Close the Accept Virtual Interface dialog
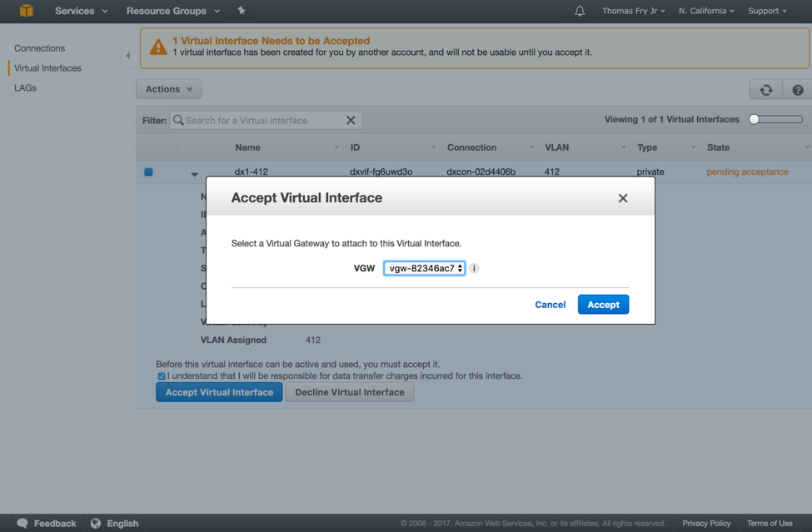The image size is (812, 532). coord(623,198)
